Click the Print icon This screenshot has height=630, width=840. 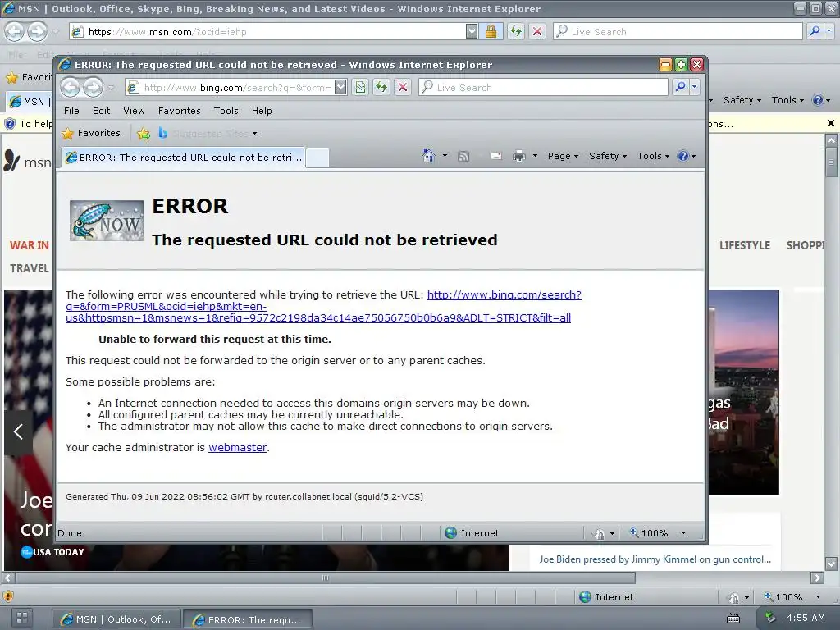coord(519,156)
